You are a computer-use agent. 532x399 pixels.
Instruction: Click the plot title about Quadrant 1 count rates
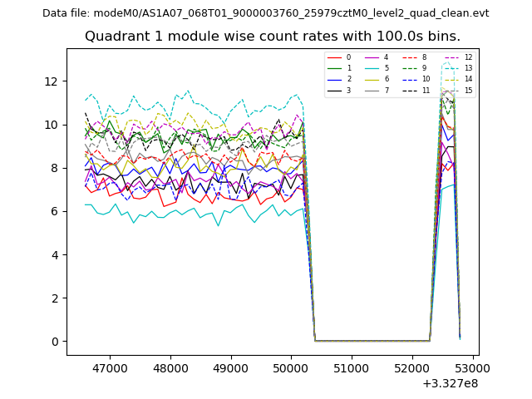click(273, 37)
